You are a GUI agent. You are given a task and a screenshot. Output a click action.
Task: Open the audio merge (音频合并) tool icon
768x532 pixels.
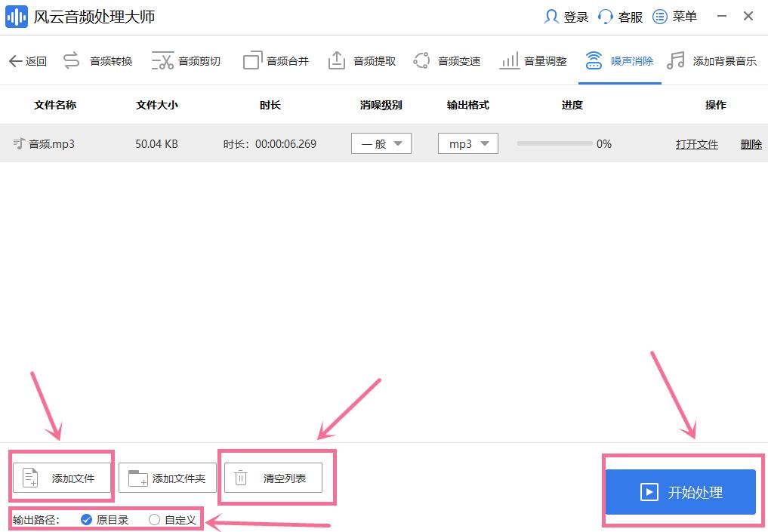coord(252,61)
